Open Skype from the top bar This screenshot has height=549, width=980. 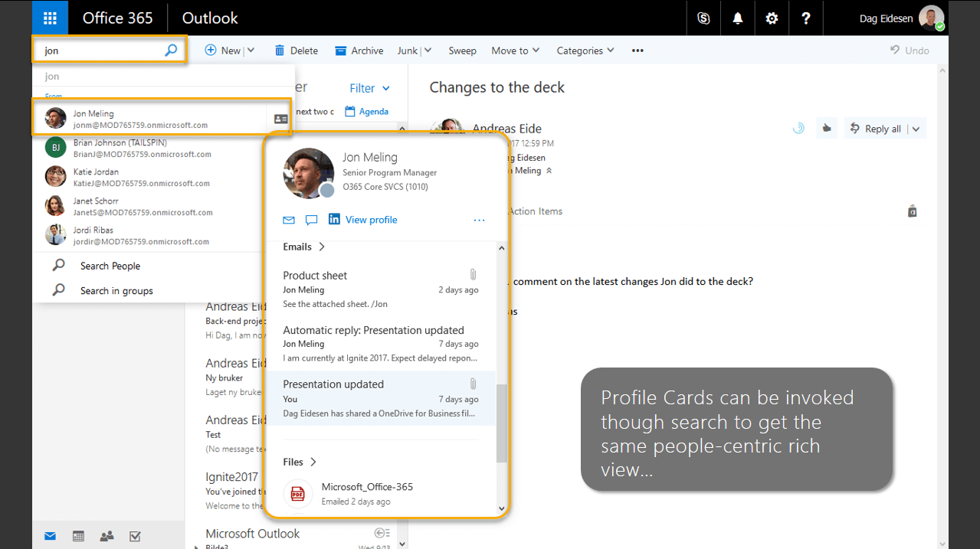tap(703, 18)
